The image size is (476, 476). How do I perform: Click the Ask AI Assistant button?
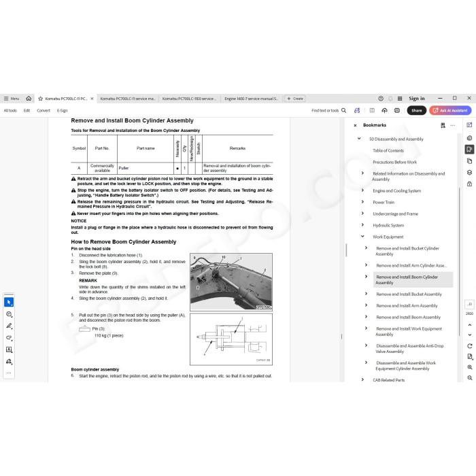coord(450,110)
